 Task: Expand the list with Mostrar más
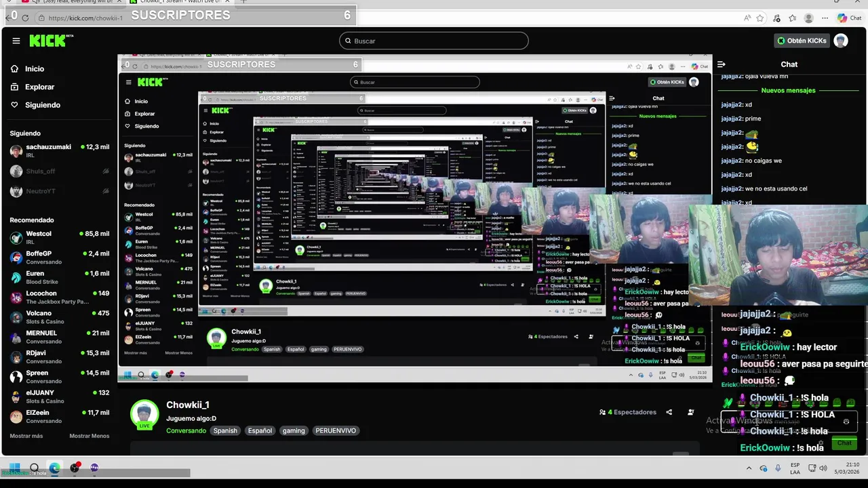(x=26, y=436)
